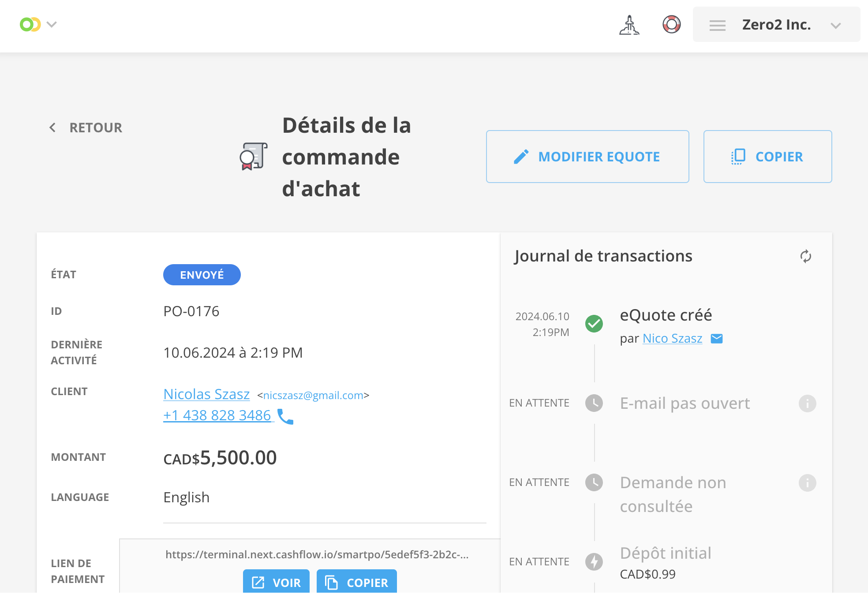868x594 pixels.
Task: Go back with the RETOUR link
Action: 96,128
